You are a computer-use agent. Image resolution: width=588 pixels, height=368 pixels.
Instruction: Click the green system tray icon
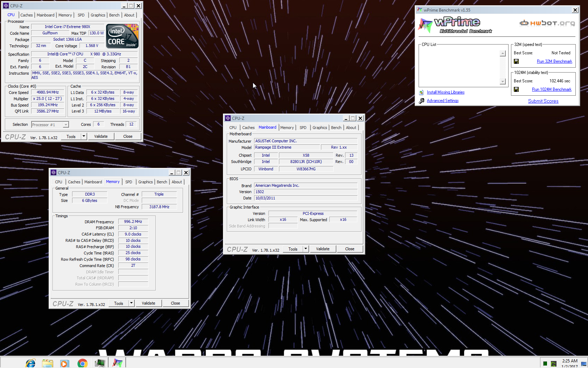(545, 364)
